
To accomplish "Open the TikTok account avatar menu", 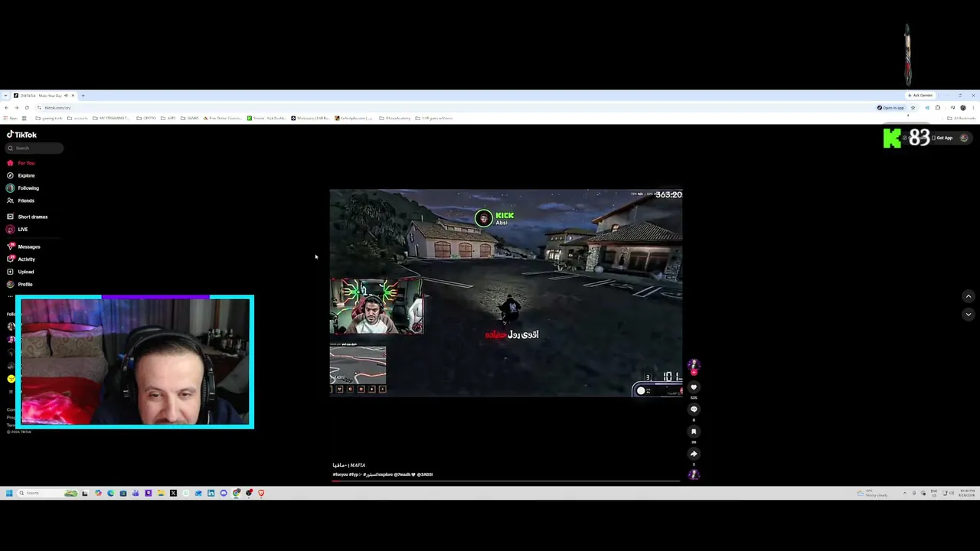I will pos(964,139).
